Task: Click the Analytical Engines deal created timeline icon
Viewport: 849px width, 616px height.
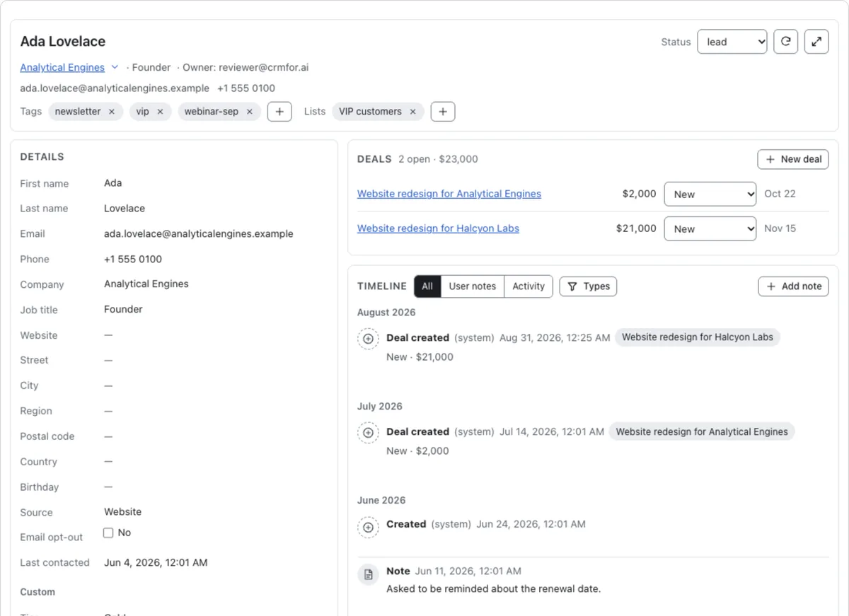Action: (x=368, y=433)
